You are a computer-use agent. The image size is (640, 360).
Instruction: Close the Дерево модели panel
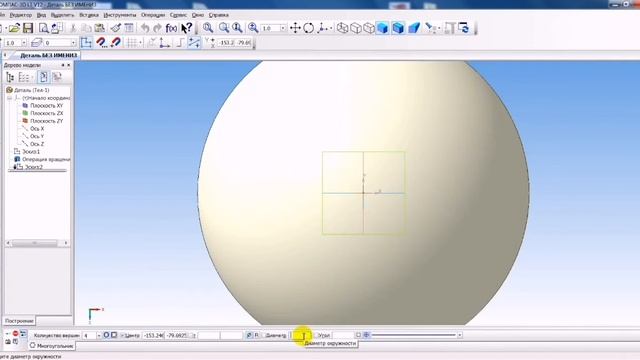point(69,65)
